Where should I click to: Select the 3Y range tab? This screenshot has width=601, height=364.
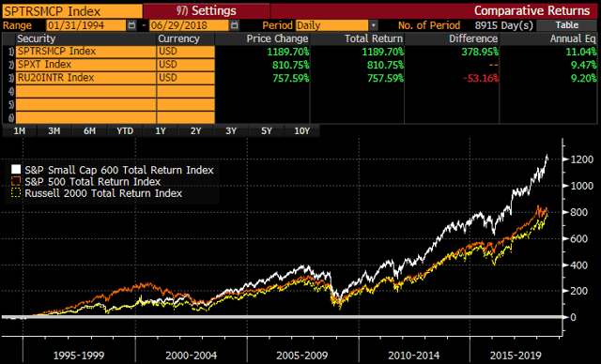(x=231, y=131)
